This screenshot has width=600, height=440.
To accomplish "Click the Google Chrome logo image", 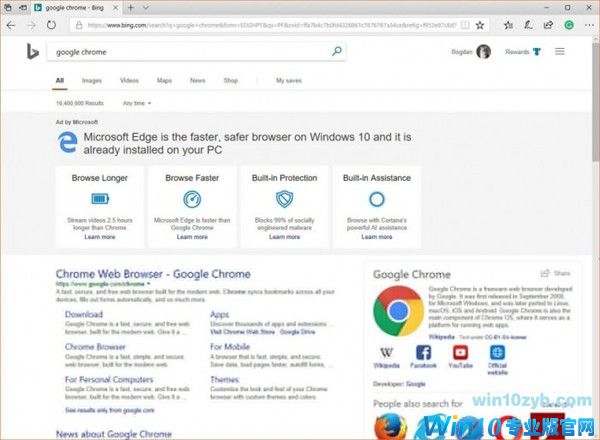I will pos(398,311).
